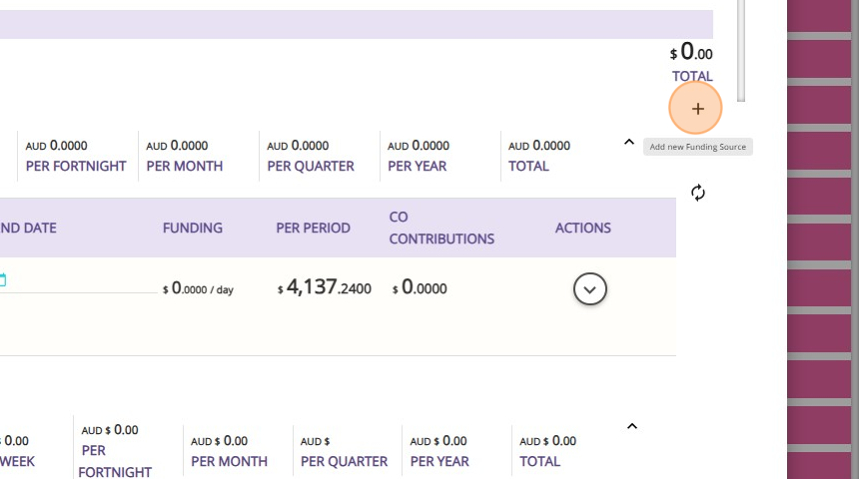Click the upper PER YEAR AUD 0.0000 figure

coord(419,146)
